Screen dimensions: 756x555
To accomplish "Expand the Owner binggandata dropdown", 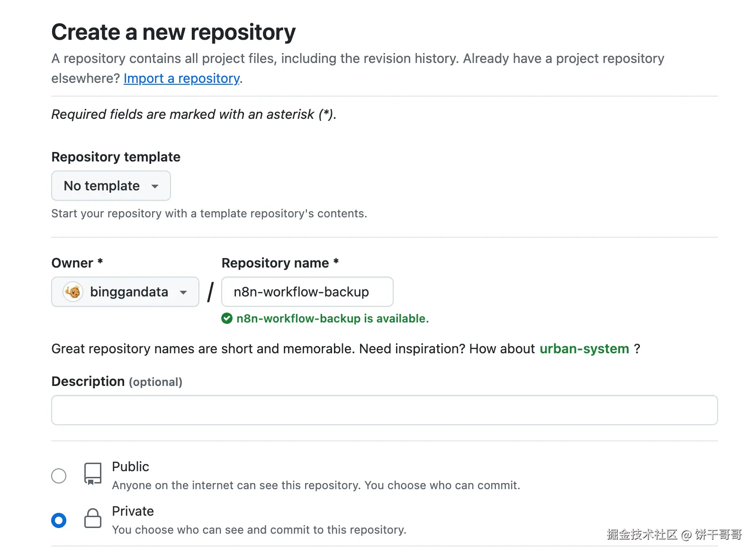I will (125, 292).
